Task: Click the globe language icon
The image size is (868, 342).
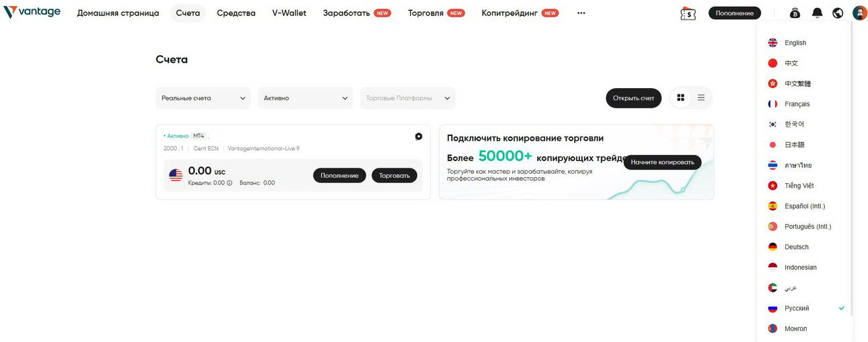Action: click(x=838, y=13)
